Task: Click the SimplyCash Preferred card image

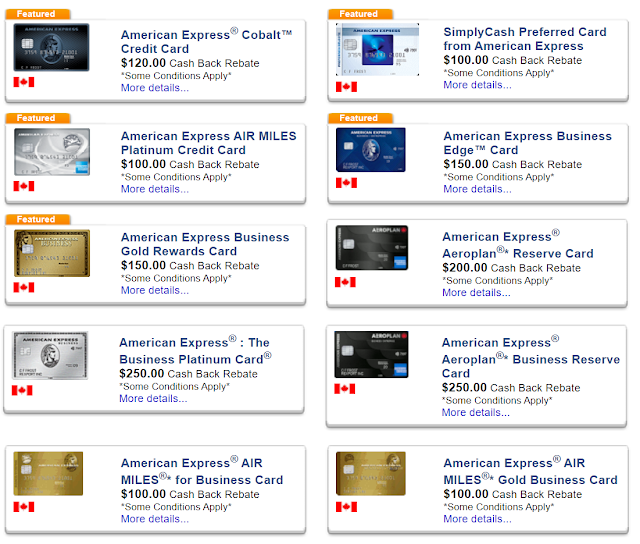Action: pos(378,49)
